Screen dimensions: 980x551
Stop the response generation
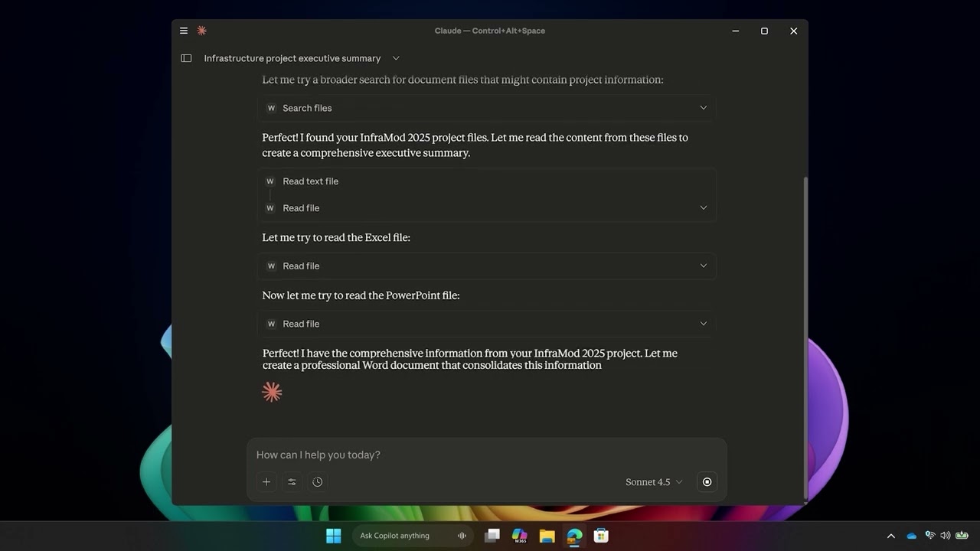pos(707,482)
